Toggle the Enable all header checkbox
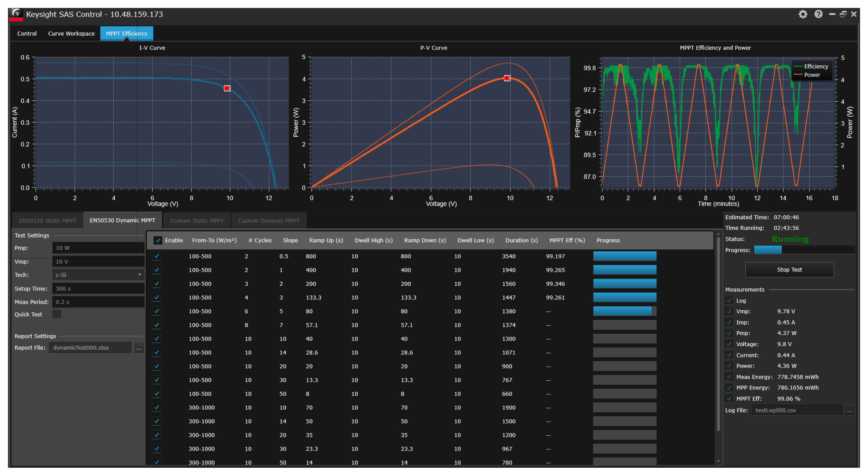868x476 pixels. tap(157, 240)
